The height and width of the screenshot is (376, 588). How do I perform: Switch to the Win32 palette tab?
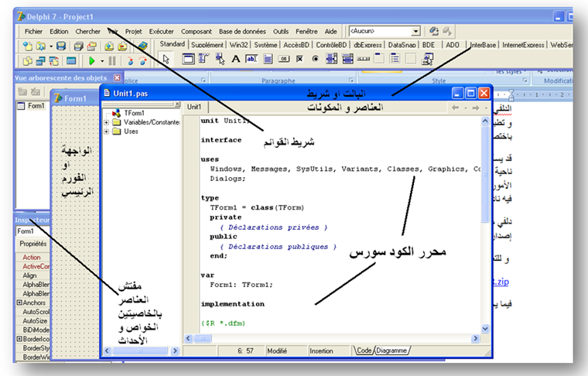238,45
